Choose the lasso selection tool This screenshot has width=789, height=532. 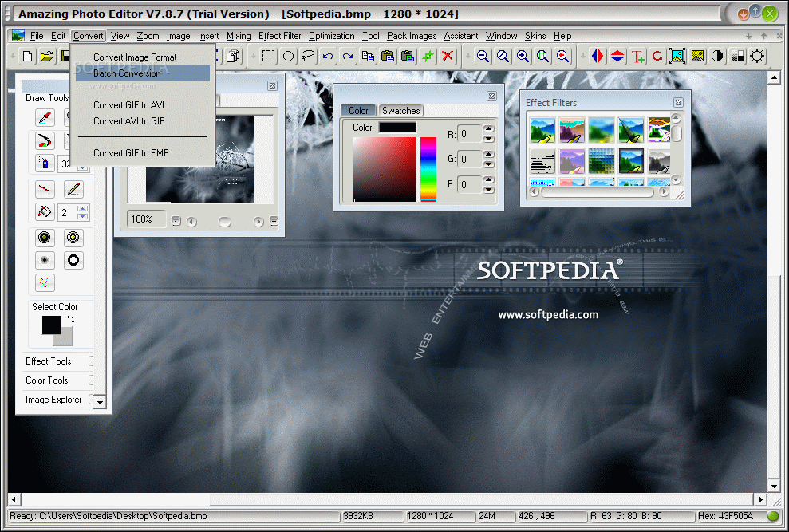tap(308, 56)
